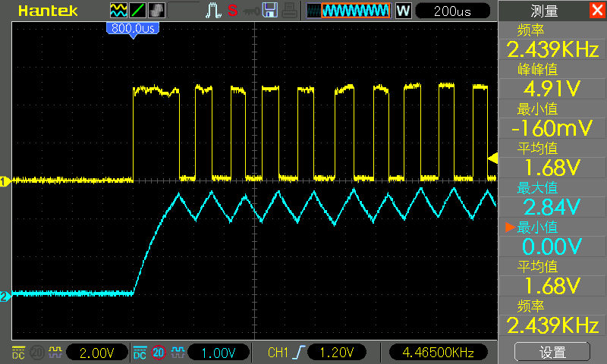This screenshot has width=607, height=364.
Task: Click the yellow 1.68V average value under 平均值 at top
Action: pyautogui.click(x=552, y=168)
